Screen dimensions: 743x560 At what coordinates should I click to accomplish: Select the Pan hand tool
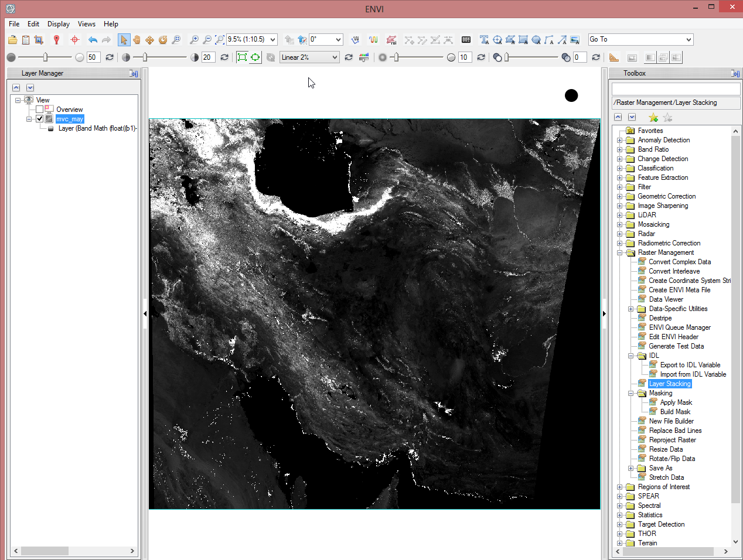[x=137, y=40]
